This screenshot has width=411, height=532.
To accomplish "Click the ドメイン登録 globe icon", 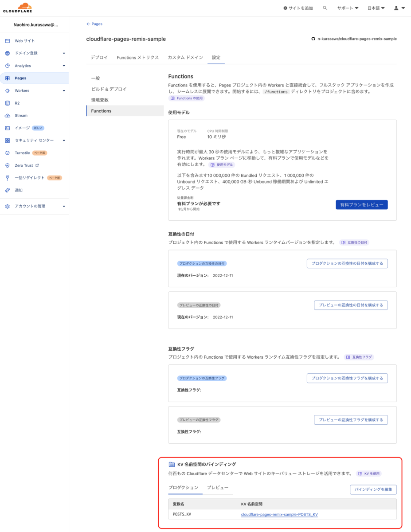I will coord(7,53).
